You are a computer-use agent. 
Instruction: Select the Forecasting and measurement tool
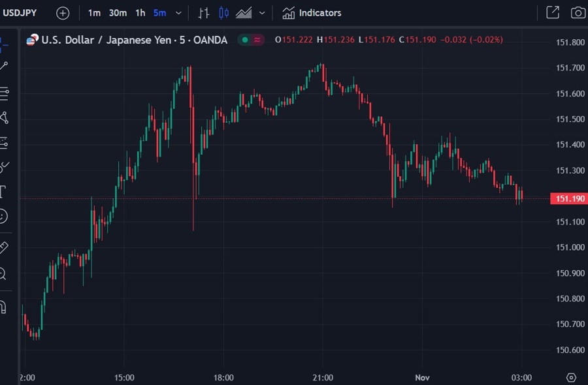pos(4,143)
